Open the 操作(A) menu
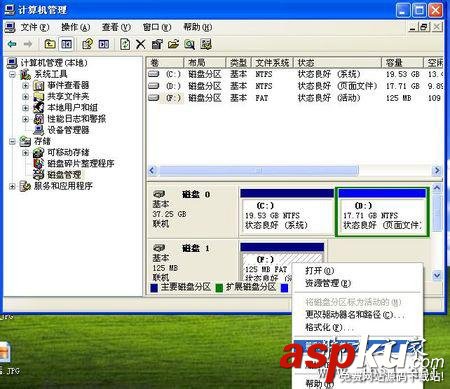 coord(75,27)
